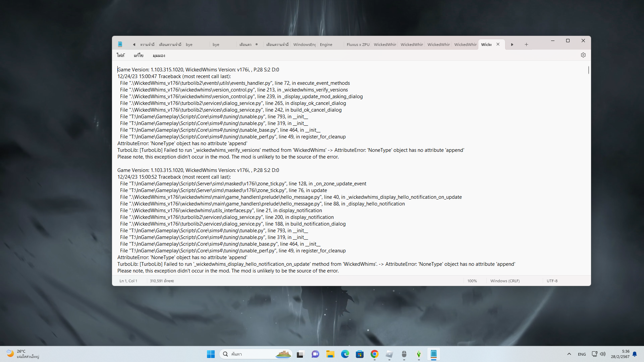
Task: Click the 100% zoom level in status bar
Action: click(x=472, y=281)
